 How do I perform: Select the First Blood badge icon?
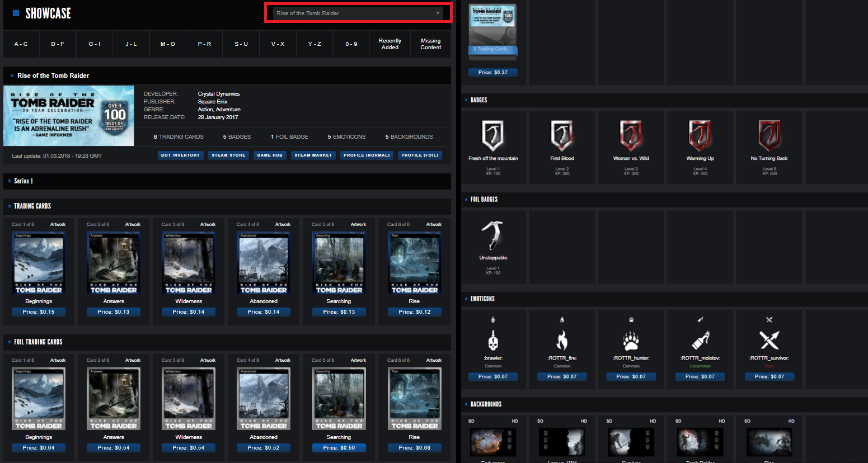(x=562, y=136)
